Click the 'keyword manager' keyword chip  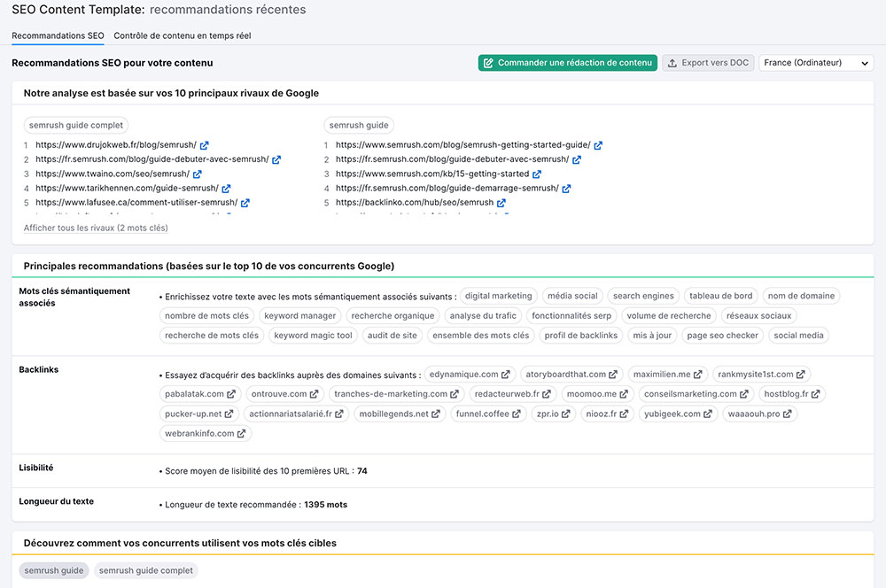(300, 316)
